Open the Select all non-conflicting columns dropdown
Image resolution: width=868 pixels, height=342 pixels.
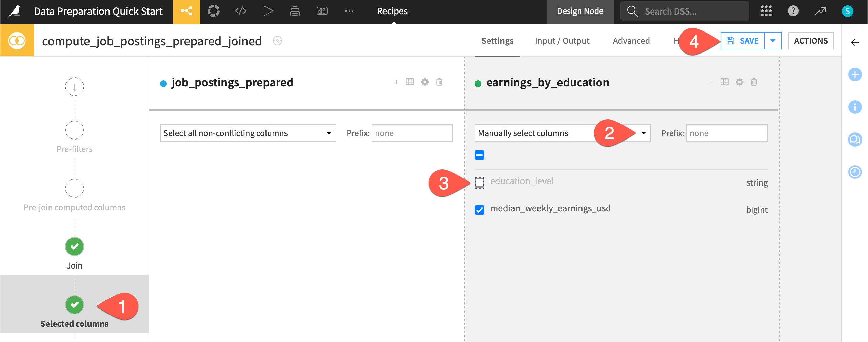tap(248, 133)
